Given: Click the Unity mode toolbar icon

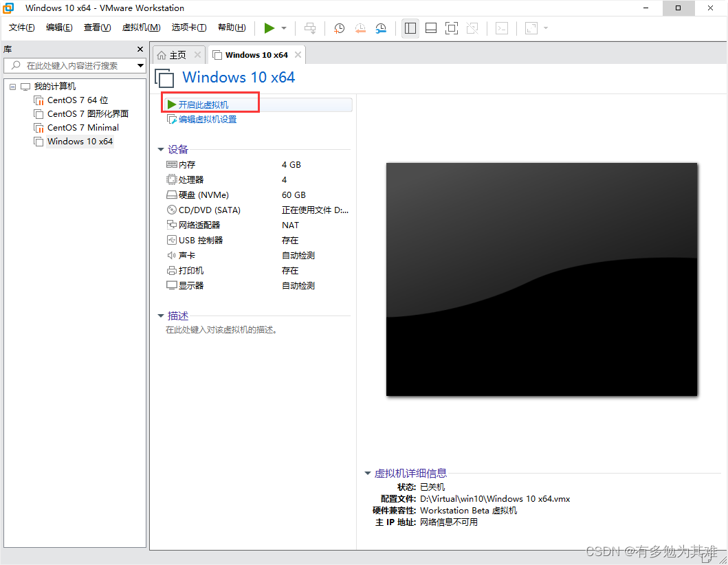Looking at the screenshot, I should pyautogui.click(x=472, y=28).
